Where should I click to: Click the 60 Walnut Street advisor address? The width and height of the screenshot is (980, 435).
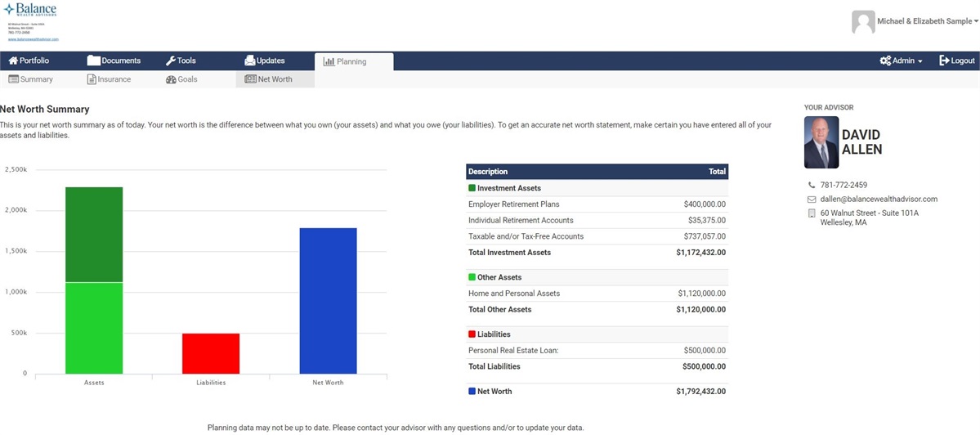870,217
